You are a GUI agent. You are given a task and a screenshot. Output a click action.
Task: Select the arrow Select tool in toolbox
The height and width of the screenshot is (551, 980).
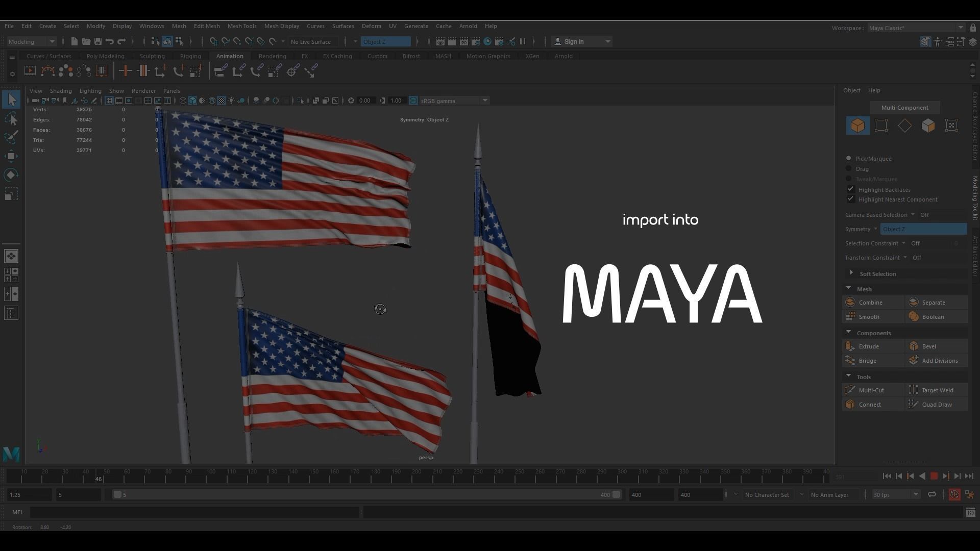11,99
